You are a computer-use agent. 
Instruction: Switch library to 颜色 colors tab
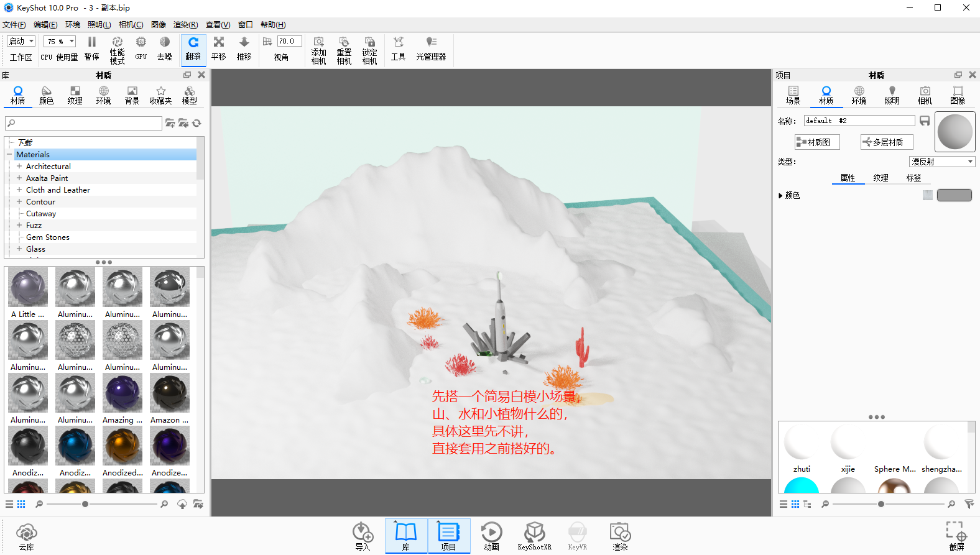[46, 96]
